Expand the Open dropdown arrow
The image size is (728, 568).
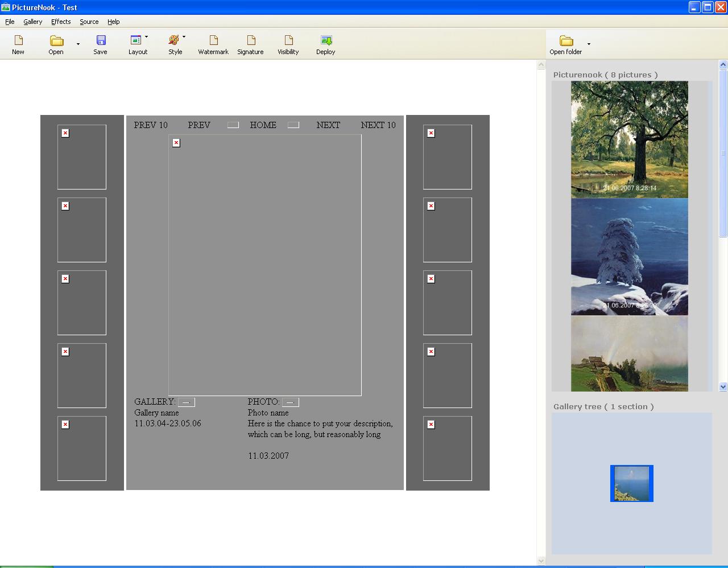(78, 44)
